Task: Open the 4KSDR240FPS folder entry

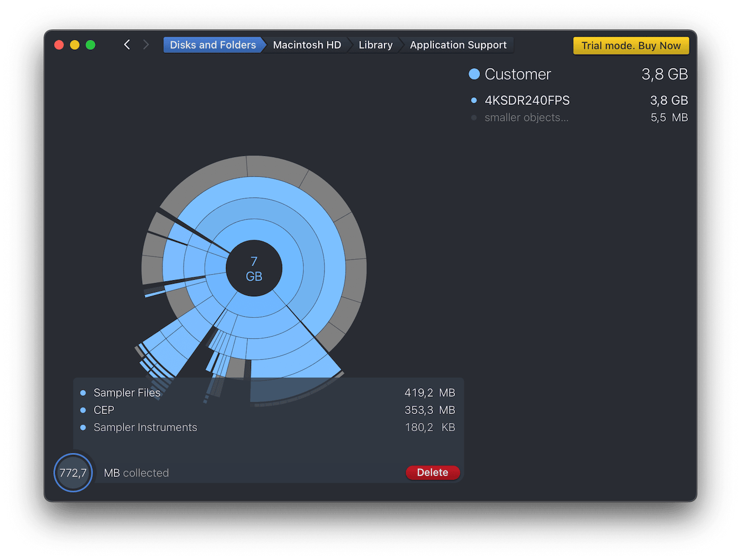Action: (x=527, y=101)
